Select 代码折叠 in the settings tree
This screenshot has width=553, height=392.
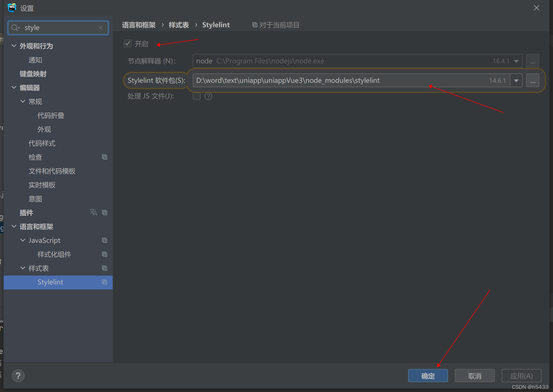pyautogui.click(x=51, y=116)
